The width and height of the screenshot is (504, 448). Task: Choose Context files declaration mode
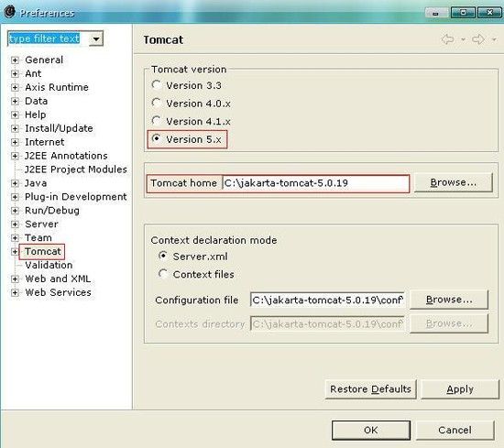(x=163, y=274)
